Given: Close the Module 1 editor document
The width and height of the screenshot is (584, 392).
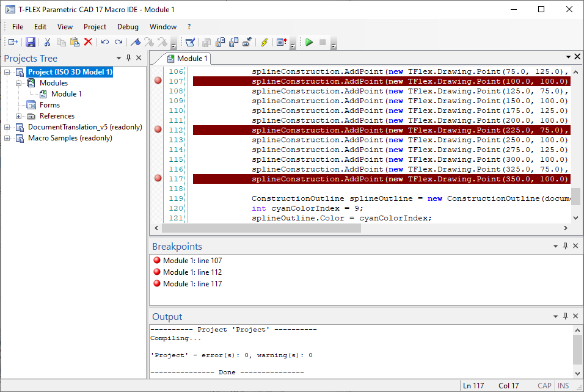Looking at the screenshot, I should point(577,57).
